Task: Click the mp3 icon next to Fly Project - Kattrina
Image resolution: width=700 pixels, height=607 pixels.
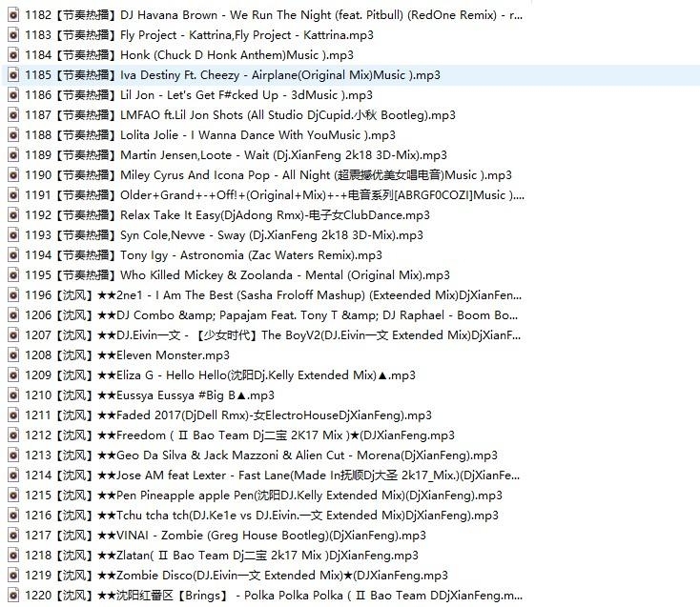Action: (13, 35)
